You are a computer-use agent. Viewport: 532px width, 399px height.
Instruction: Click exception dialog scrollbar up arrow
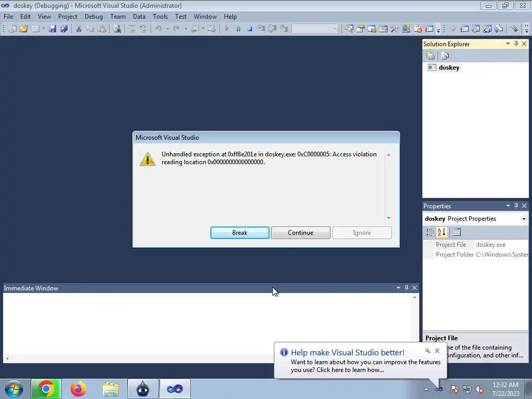point(389,155)
